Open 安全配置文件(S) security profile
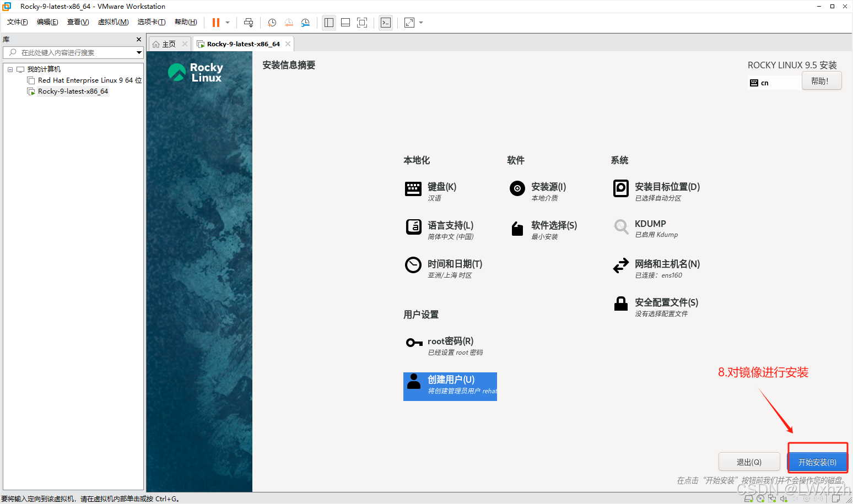 656,307
